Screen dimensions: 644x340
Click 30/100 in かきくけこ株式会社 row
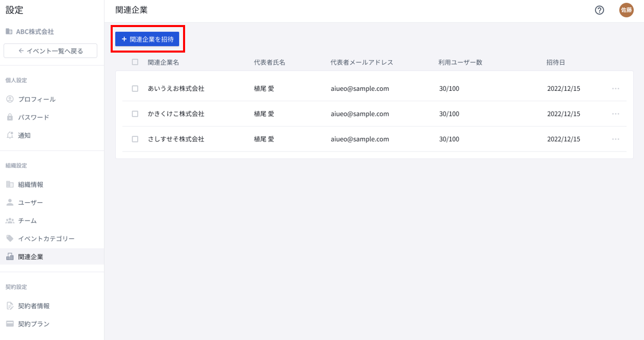point(449,114)
